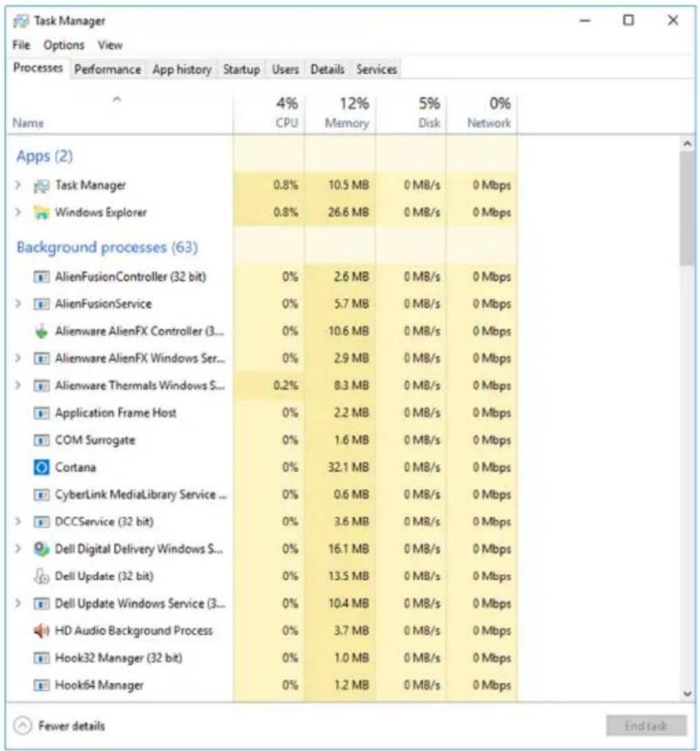Image resolution: width=700 pixels, height=751 pixels.
Task: Switch to the Startup tab
Action: pyautogui.click(x=241, y=69)
